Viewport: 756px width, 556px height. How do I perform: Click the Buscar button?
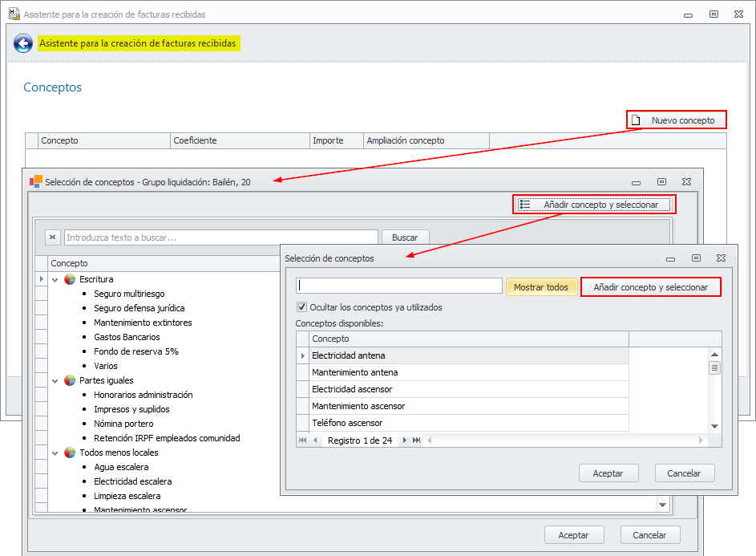pyautogui.click(x=405, y=237)
